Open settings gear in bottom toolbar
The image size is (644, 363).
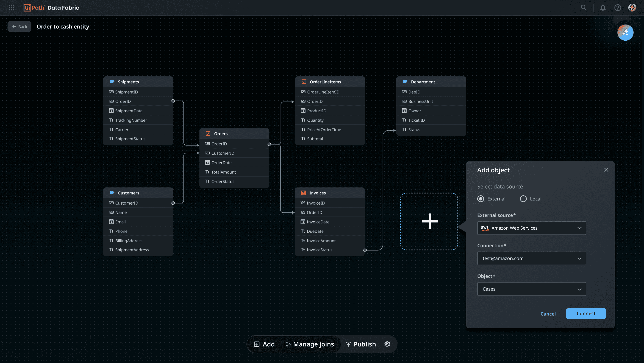coord(387,344)
